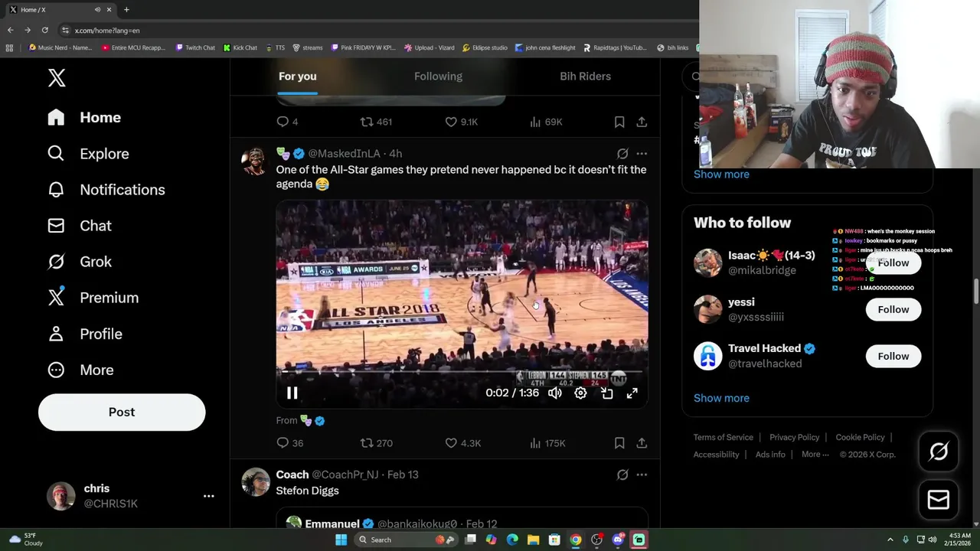Open Grok in the sidebar
The width and height of the screenshot is (980, 551).
coord(79,262)
